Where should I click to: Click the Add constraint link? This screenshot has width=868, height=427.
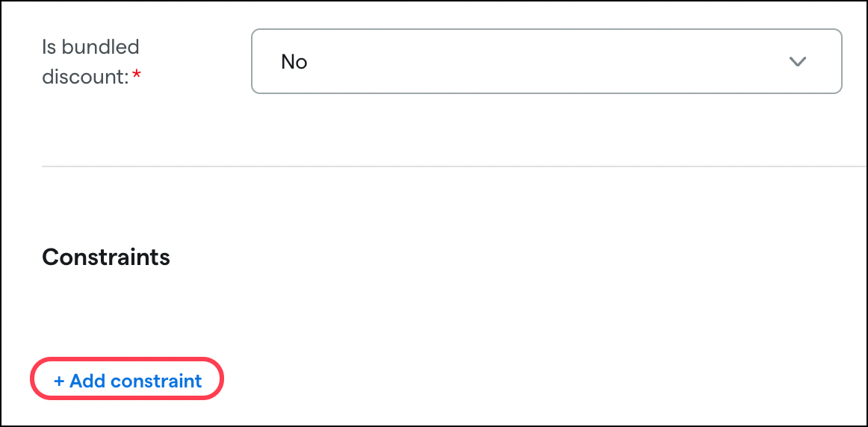pos(128,381)
